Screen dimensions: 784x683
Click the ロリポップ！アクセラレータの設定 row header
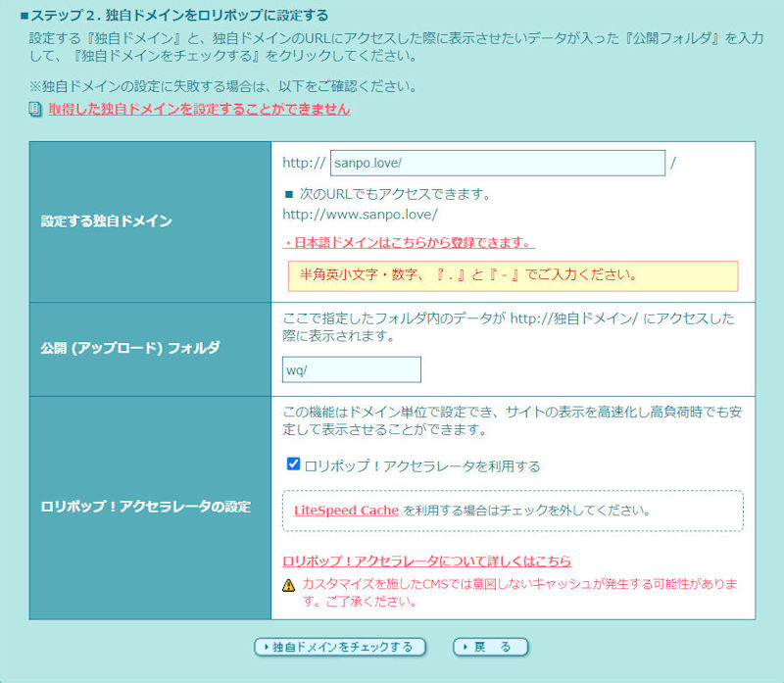[145, 507]
